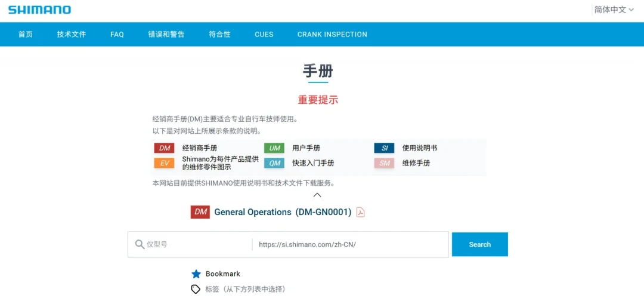Open CUES navigation item
Screen dimensions: 644x301
click(x=264, y=35)
